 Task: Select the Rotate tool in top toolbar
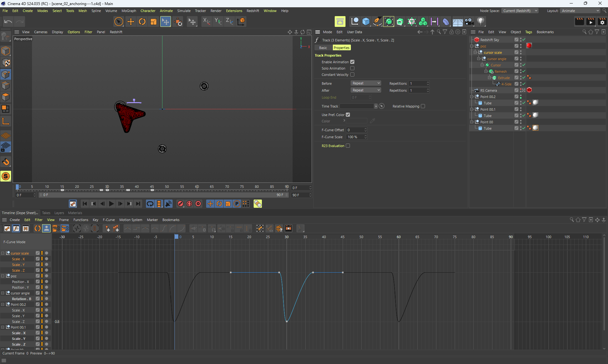(x=142, y=22)
